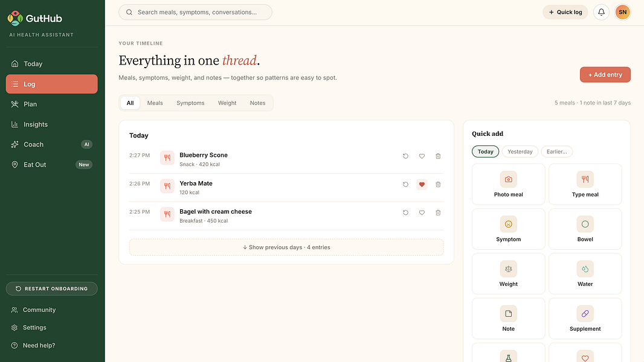Click the AI badge next to Coach
The width and height of the screenshot is (644, 362).
(x=86, y=144)
